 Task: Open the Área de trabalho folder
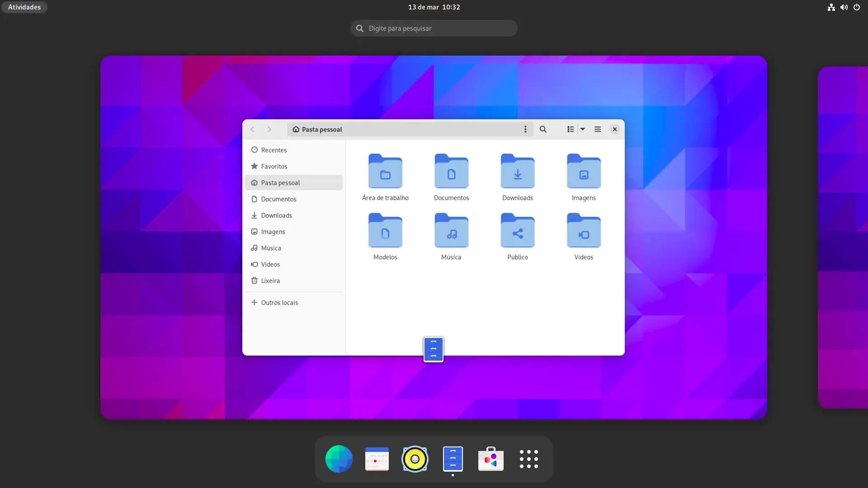(x=385, y=172)
